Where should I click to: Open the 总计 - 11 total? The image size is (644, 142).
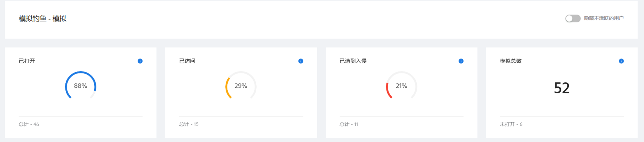pos(349,124)
